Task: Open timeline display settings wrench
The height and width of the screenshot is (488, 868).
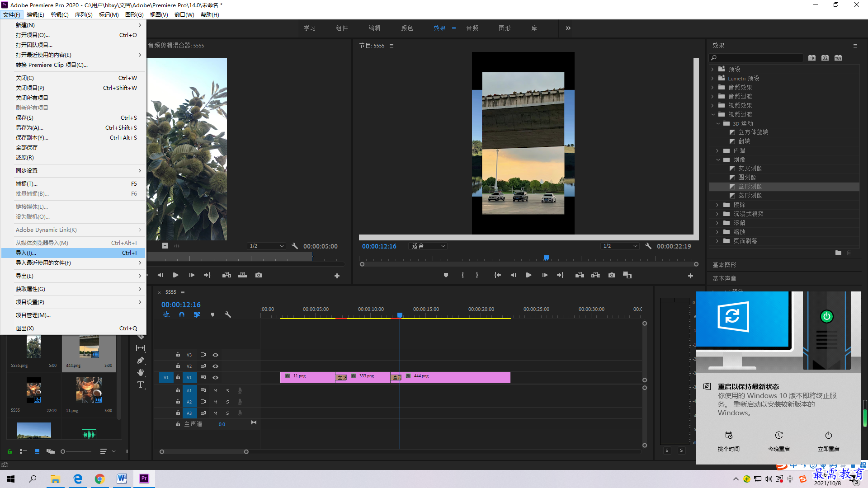Action: coord(228,314)
